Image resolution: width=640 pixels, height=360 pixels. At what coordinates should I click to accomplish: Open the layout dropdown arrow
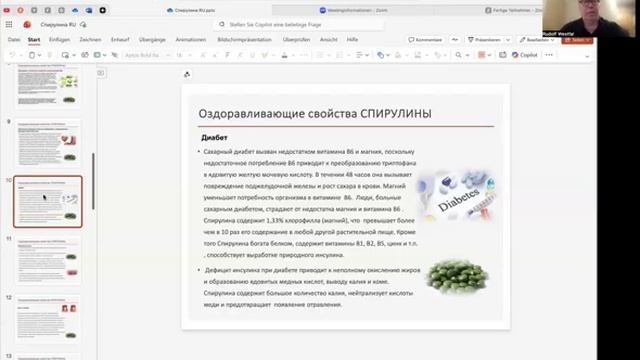pos(104,55)
